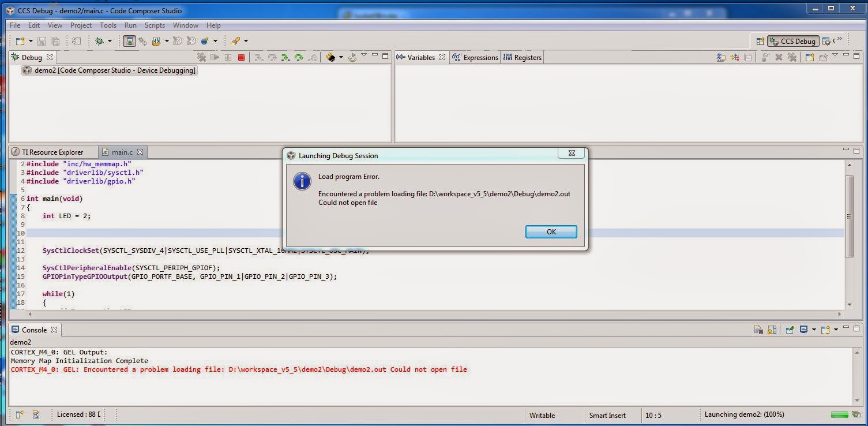Toggle Pin Console icon
868x426 pixels.
point(790,330)
